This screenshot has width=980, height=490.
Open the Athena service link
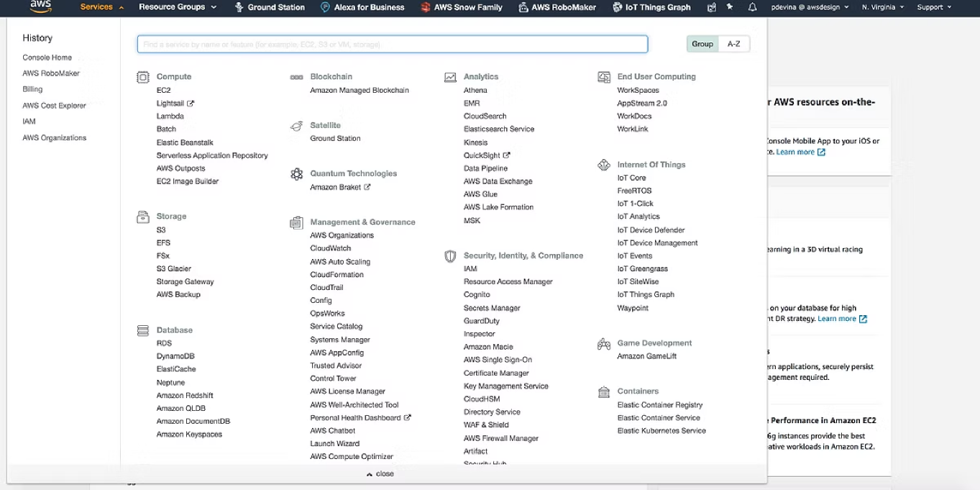coord(475,91)
